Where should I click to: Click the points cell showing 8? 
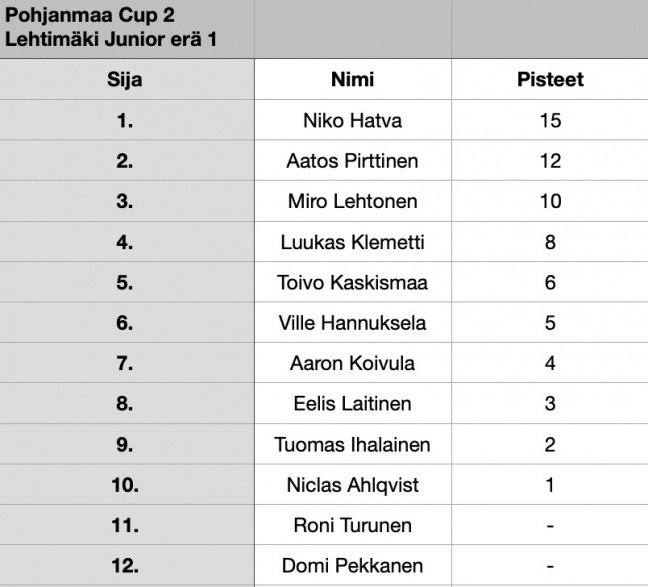(550, 242)
